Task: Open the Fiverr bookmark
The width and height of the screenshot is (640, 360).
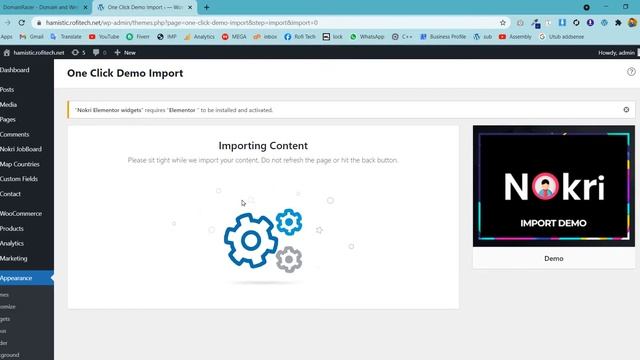Action: [138, 37]
